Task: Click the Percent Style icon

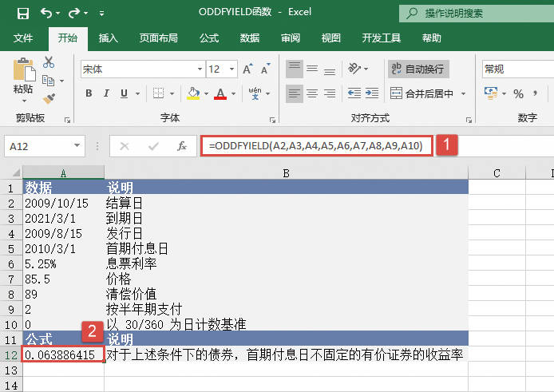Action: pyautogui.click(x=518, y=94)
